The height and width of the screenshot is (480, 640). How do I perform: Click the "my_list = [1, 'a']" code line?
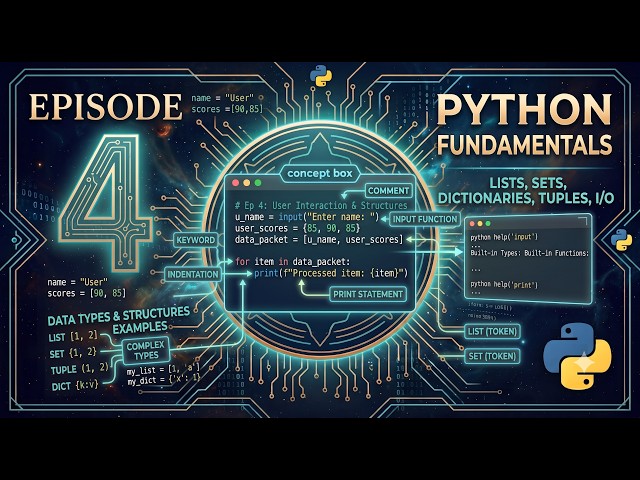163,371
